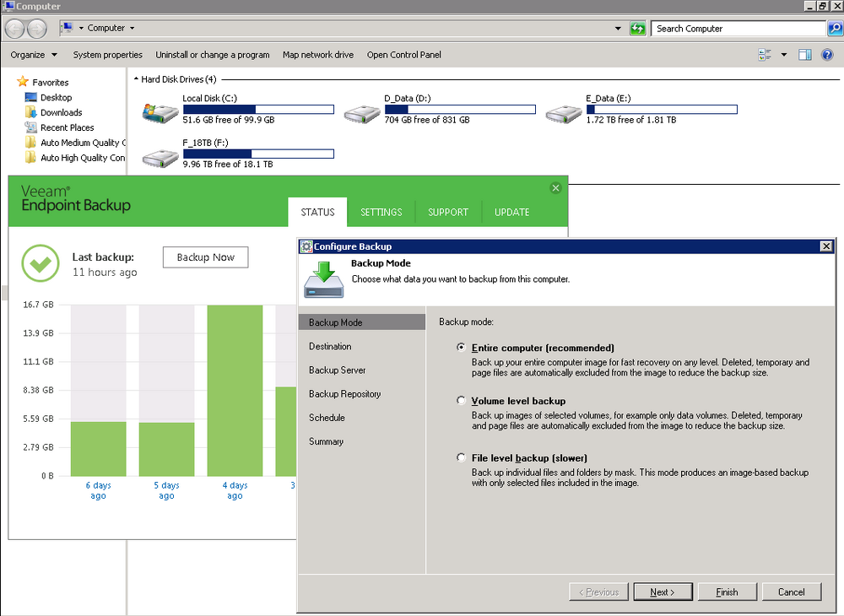Click the green refresh icon by address bar
The width and height of the screenshot is (844, 616).
[638, 29]
